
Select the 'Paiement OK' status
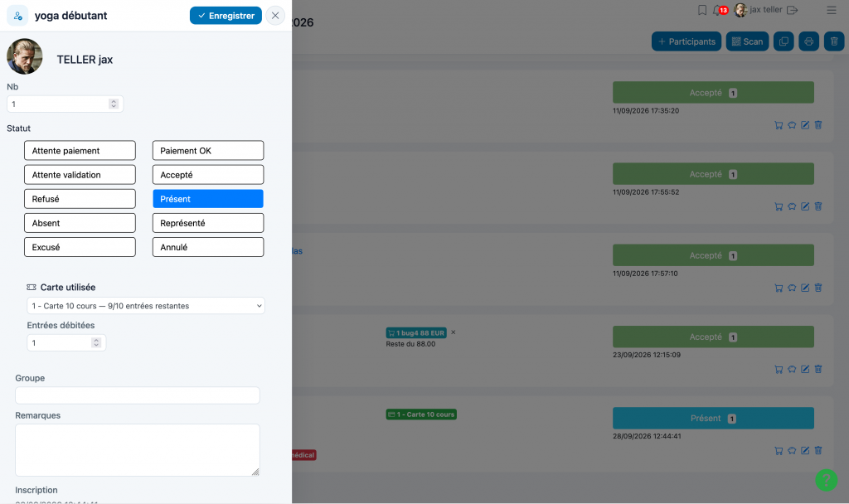pos(208,151)
